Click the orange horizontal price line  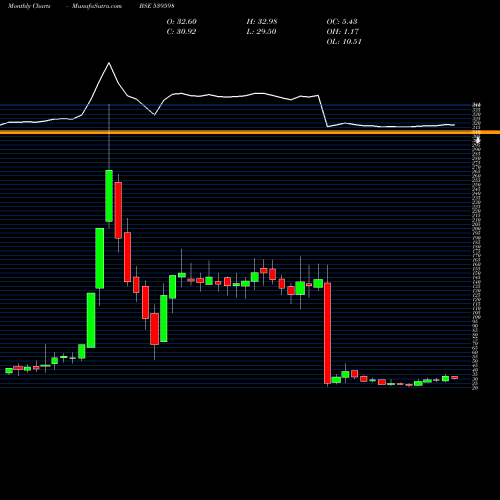[x=250, y=132]
